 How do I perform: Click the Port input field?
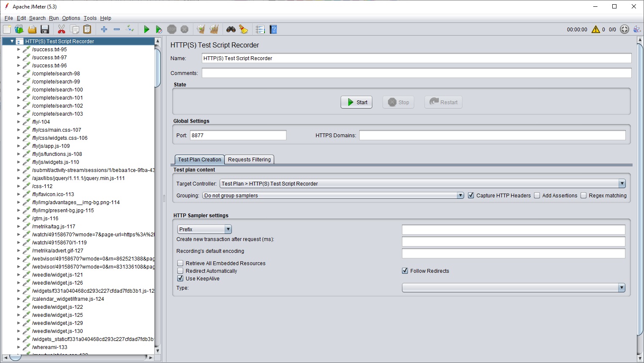pos(238,135)
